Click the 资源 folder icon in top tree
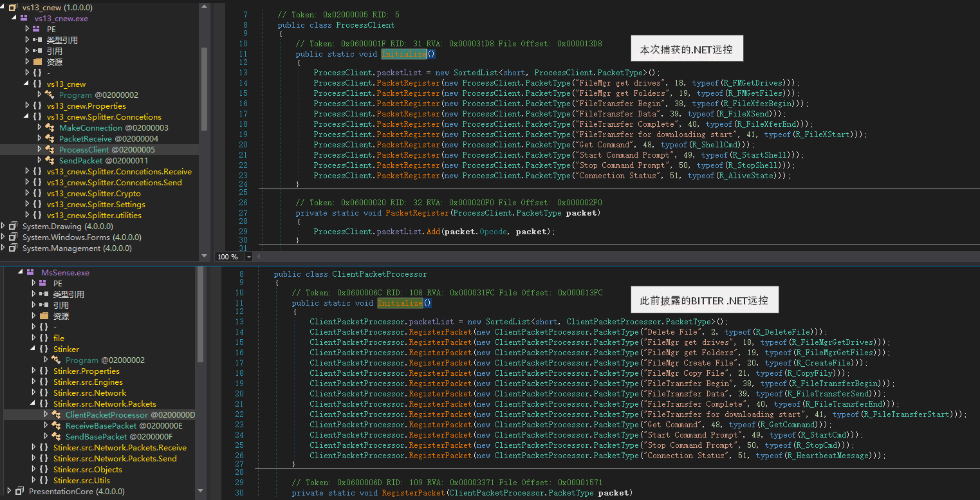 [x=37, y=62]
